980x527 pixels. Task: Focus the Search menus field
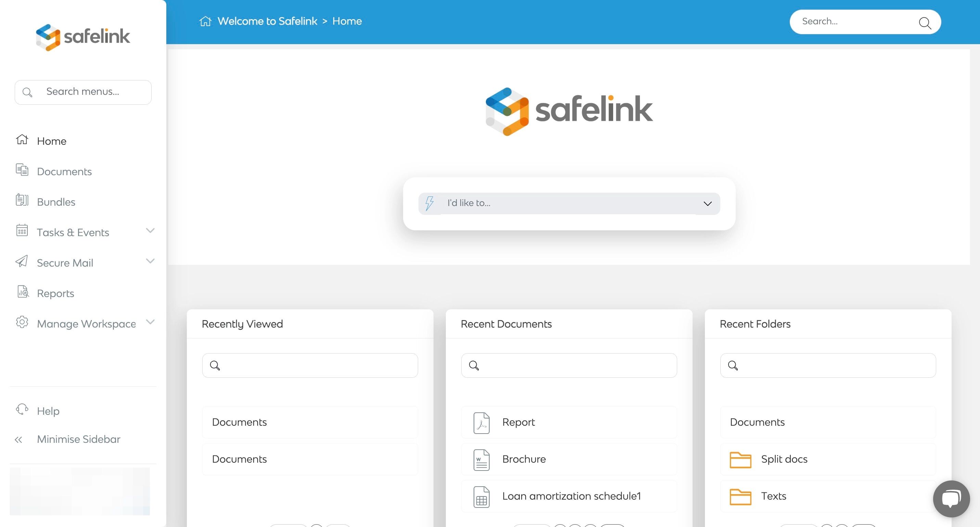pyautogui.click(x=83, y=92)
